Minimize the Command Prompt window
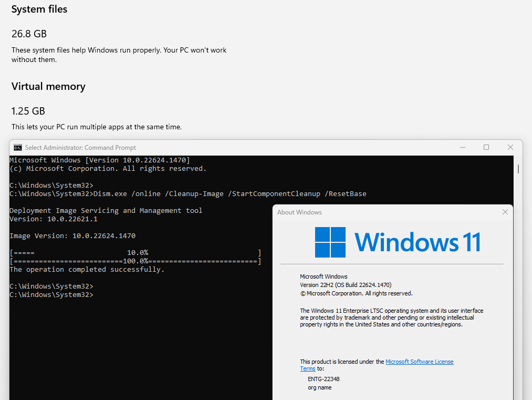 pos(463,147)
